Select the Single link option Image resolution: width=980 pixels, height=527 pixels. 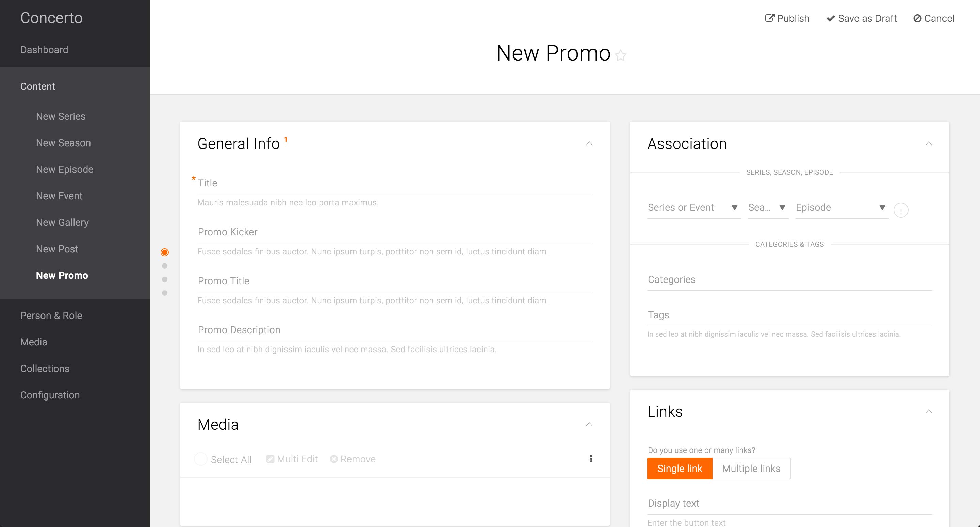coord(680,469)
